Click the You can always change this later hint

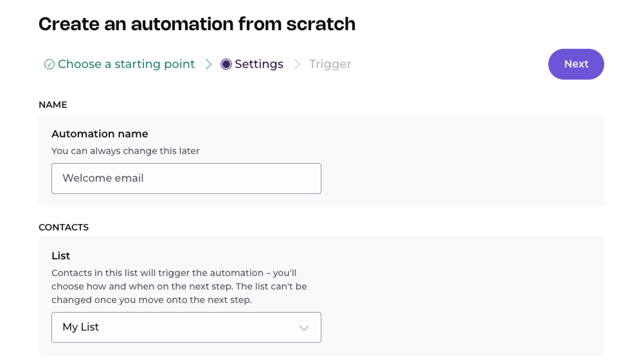pos(125,151)
